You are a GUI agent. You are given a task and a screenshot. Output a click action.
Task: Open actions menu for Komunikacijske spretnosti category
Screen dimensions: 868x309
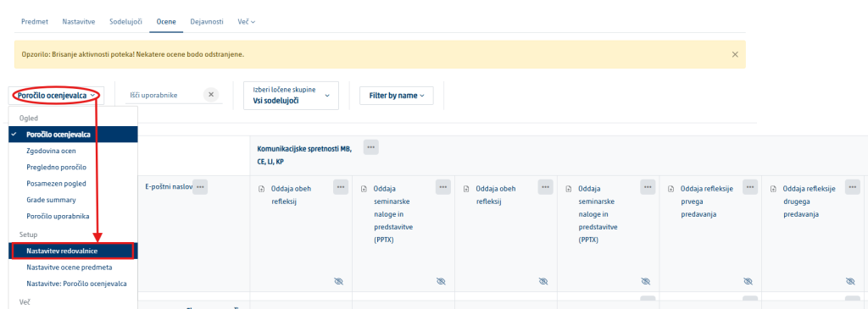pos(371,147)
